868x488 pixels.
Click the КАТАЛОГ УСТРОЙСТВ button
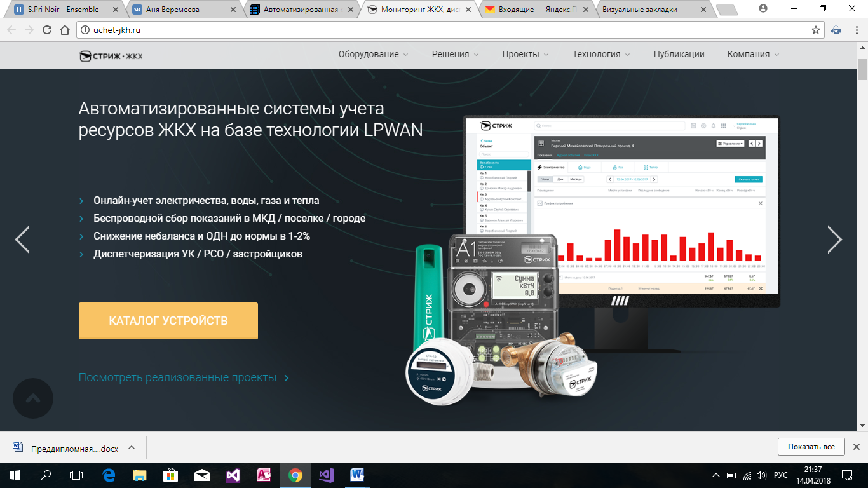point(168,321)
